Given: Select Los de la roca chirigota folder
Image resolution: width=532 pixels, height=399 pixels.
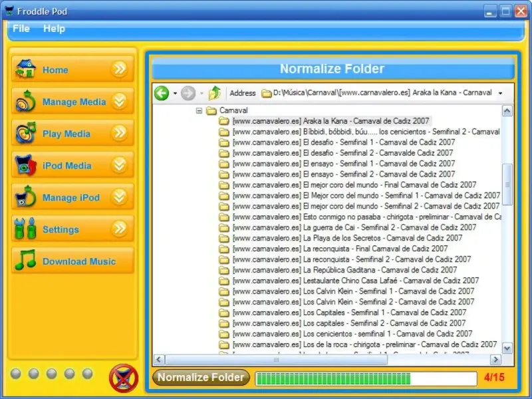Looking at the screenshot, I should (x=364, y=344).
